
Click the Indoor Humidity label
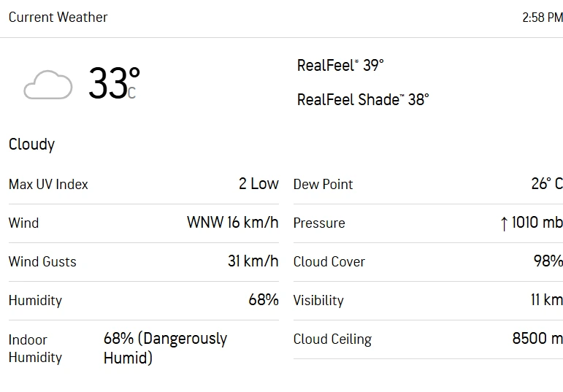[x=35, y=348]
